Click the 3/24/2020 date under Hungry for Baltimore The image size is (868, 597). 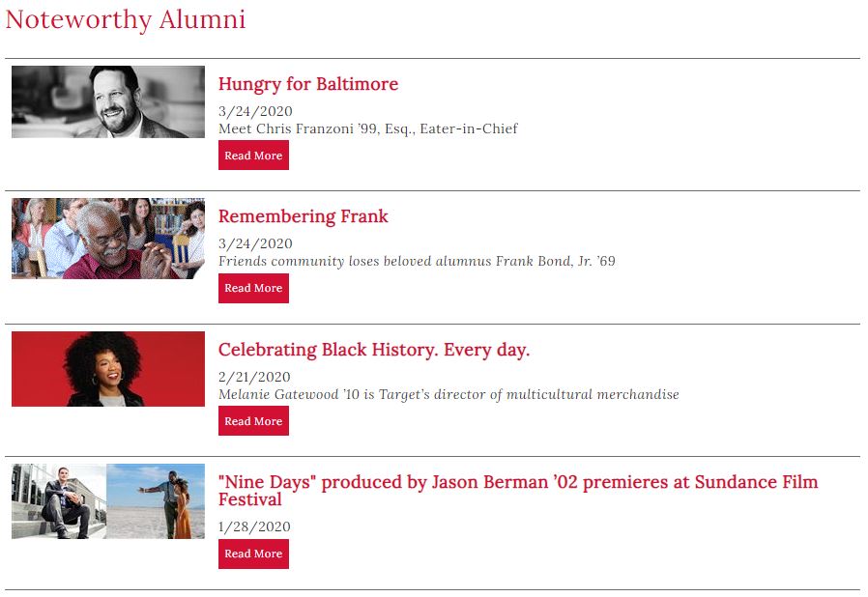[255, 111]
